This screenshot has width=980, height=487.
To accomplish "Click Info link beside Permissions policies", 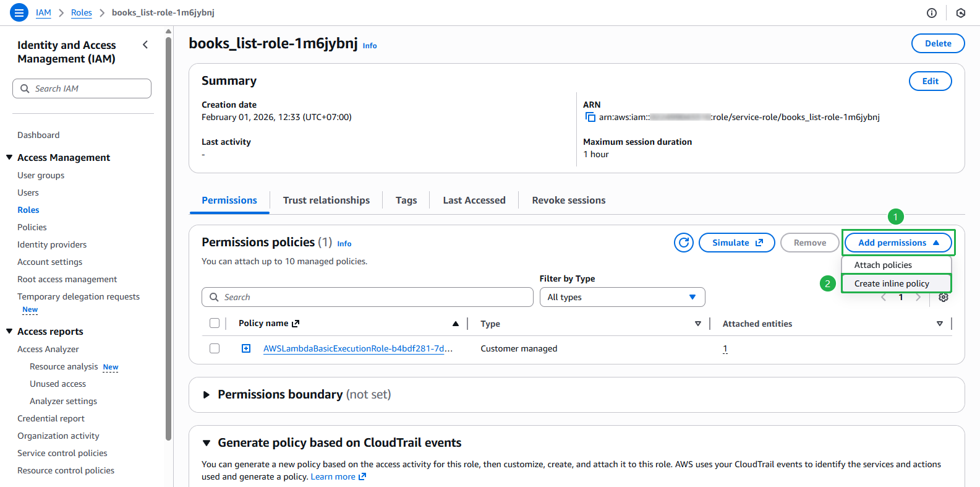I will (344, 244).
